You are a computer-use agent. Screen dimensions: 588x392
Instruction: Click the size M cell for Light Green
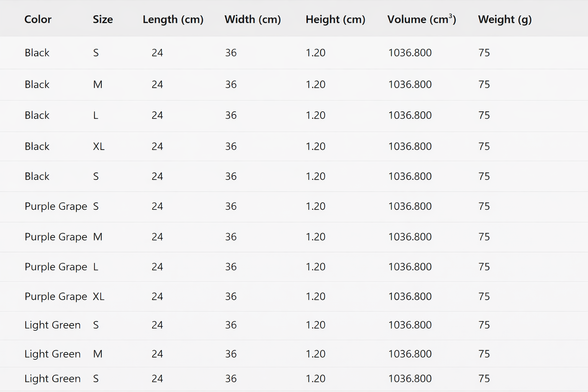tap(98, 354)
